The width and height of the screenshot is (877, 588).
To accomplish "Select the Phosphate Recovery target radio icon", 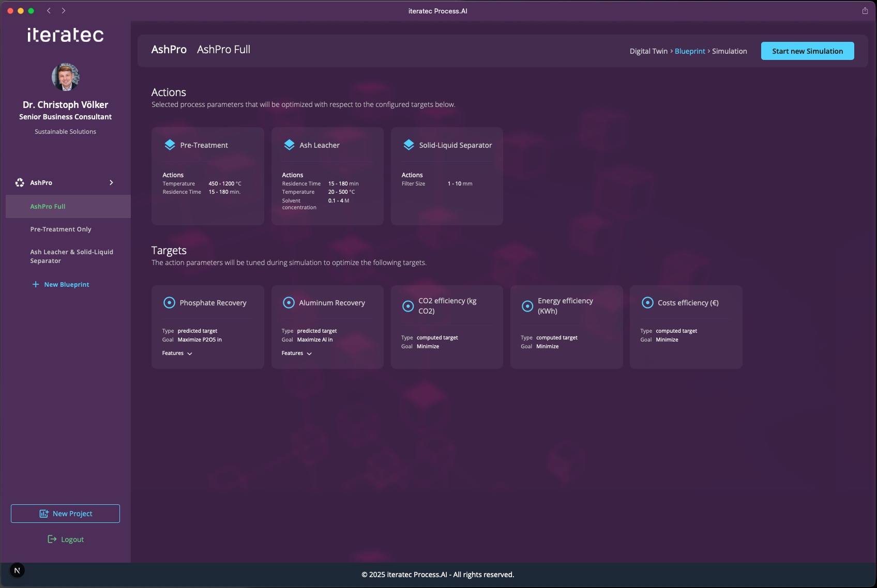I will point(169,303).
